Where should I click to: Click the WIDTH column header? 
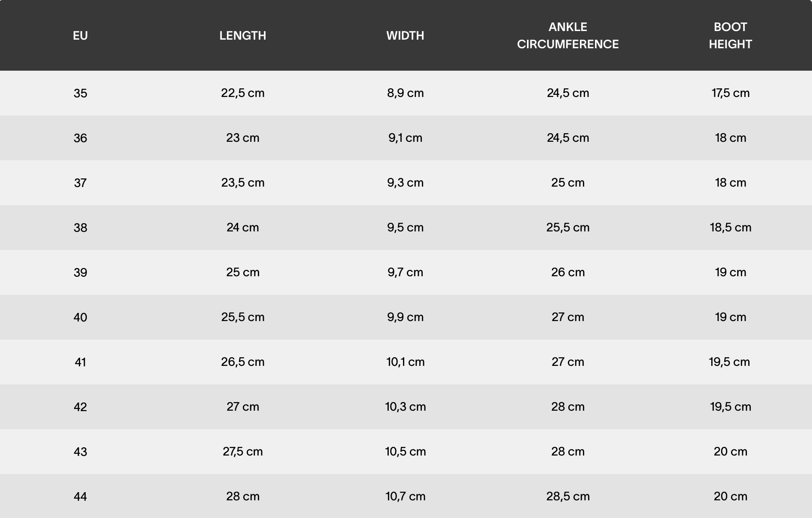click(405, 35)
